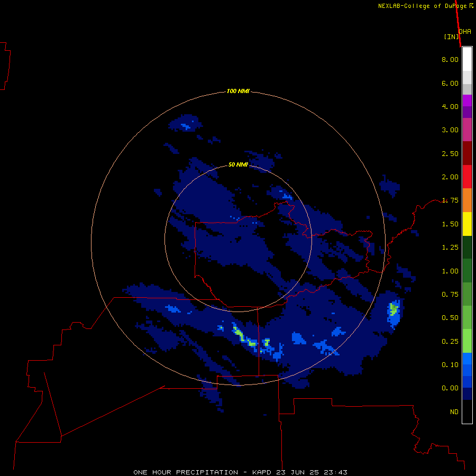This screenshot has height=476, width=476.
Task: Select the black ND swatch at the bar bottom
Action: point(467,411)
